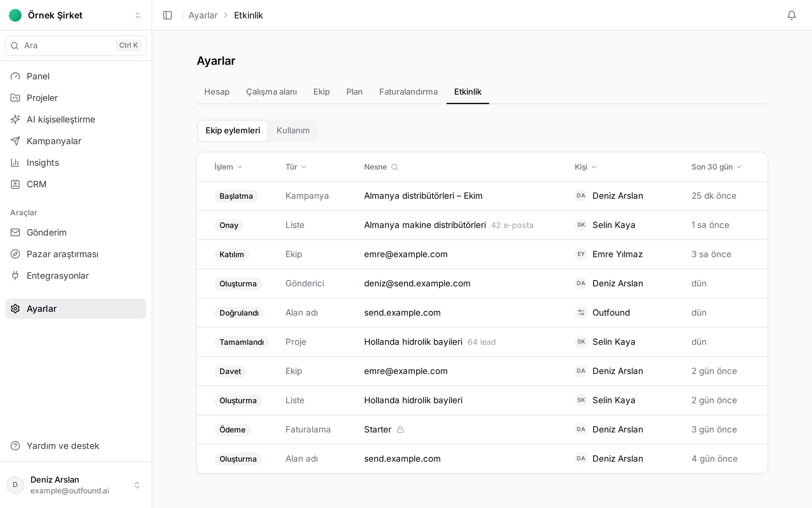Click the Projeler folder icon

[x=15, y=98]
